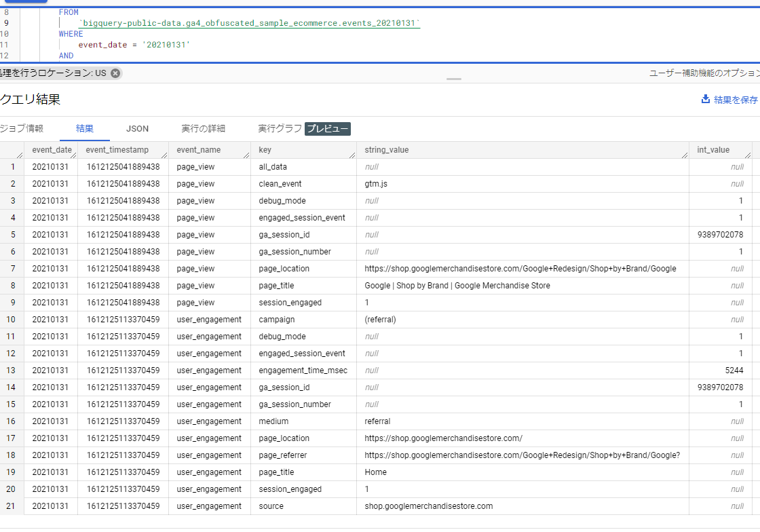Open the ジョブ情報 tab
The width and height of the screenshot is (760, 532).
point(21,128)
